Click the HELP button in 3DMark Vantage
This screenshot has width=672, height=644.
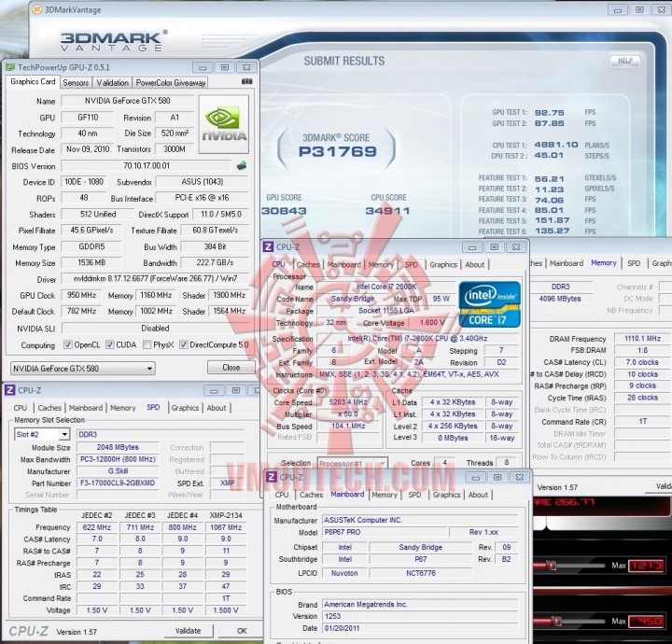(624, 61)
